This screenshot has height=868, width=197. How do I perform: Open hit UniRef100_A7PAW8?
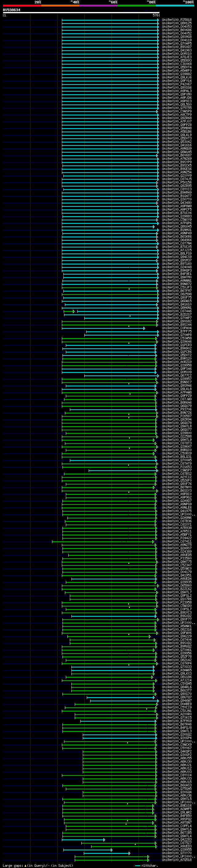click(x=177, y=392)
